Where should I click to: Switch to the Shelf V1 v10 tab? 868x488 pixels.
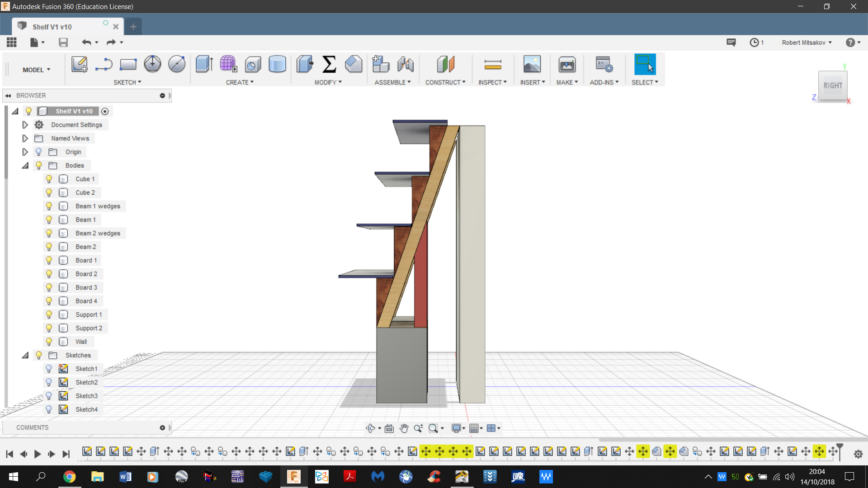[x=67, y=27]
